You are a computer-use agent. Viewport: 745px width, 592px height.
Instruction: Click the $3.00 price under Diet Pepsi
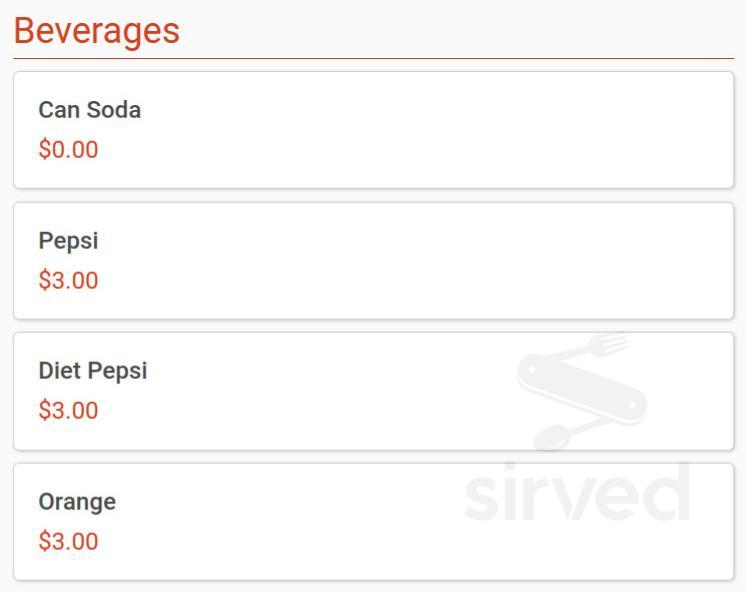tap(68, 410)
